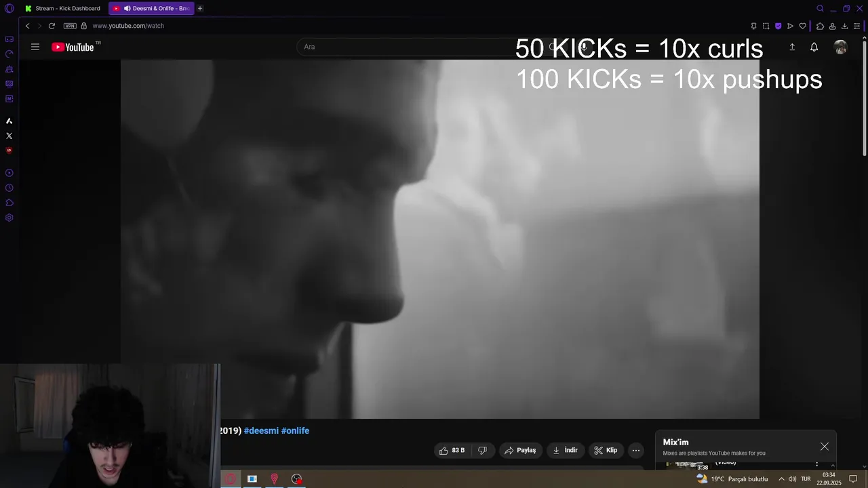Click the YouTube video player
The height and width of the screenshot is (488, 868).
(x=440, y=239)
